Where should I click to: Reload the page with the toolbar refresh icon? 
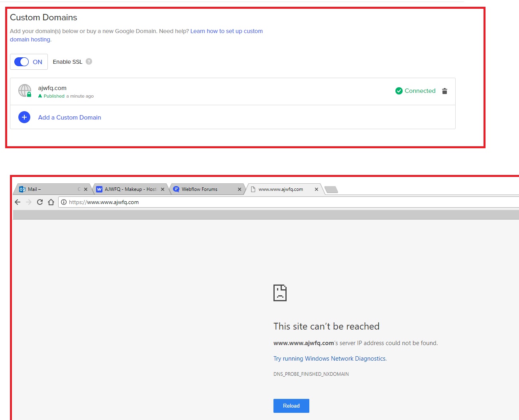click(40, 202)
